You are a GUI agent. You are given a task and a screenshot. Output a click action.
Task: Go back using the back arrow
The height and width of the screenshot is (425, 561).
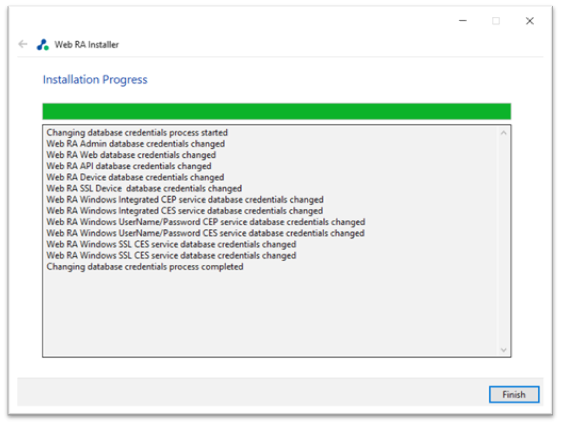pyautogui.click(x=23, y=44)
